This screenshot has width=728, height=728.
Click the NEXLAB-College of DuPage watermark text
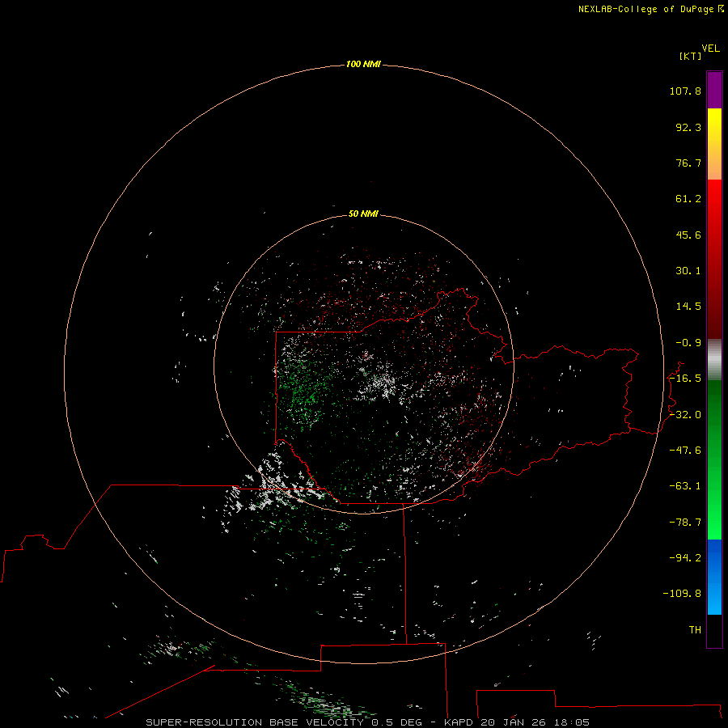[645, 9]
